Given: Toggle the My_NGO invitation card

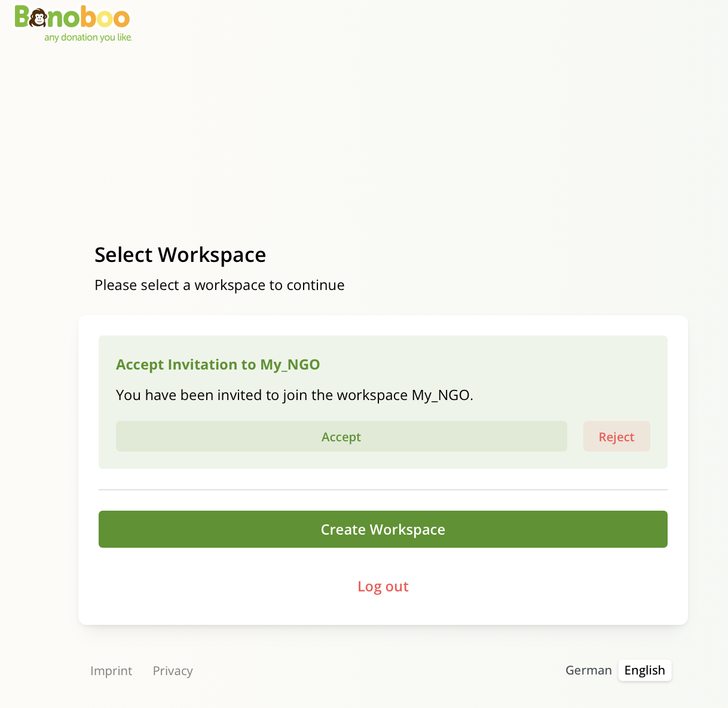Looking at the screenshot, I should (383, 402).
